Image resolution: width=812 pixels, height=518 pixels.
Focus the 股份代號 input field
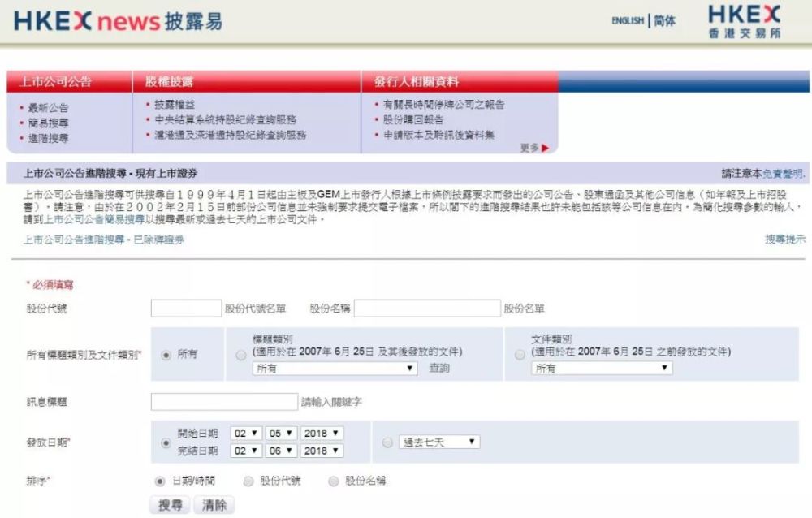[187, 309]
